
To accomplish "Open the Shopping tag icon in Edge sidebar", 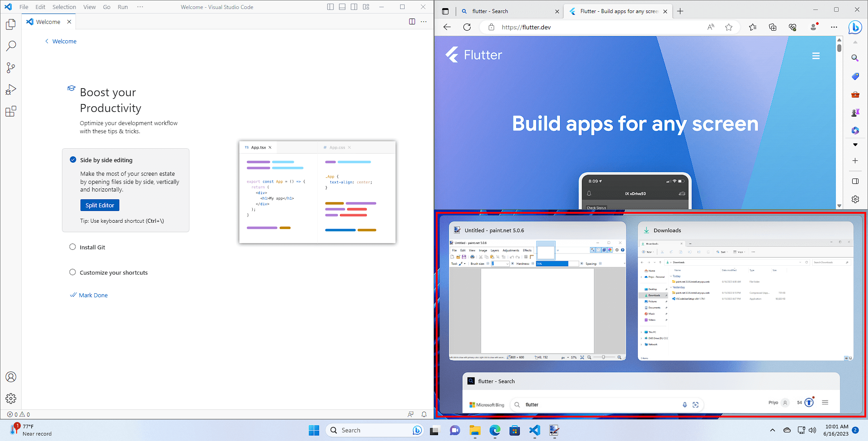I will (855, 76).
